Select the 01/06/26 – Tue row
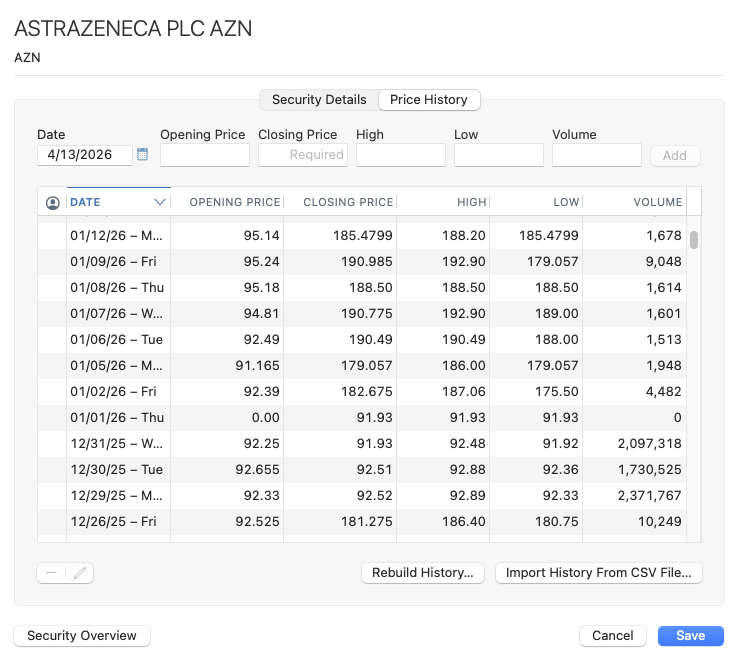The image size is (732, 661). (x=362, y=340)
